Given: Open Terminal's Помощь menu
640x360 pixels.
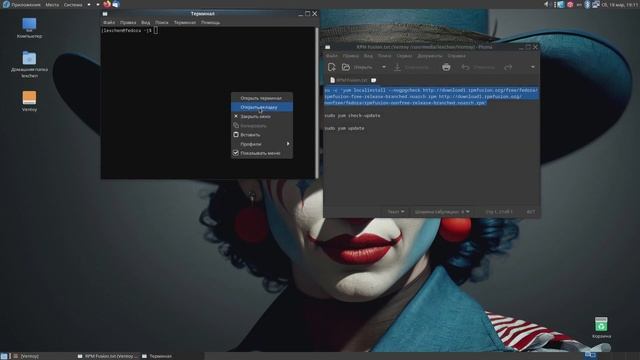Looking at the screenshot, I should click(210, 22).
